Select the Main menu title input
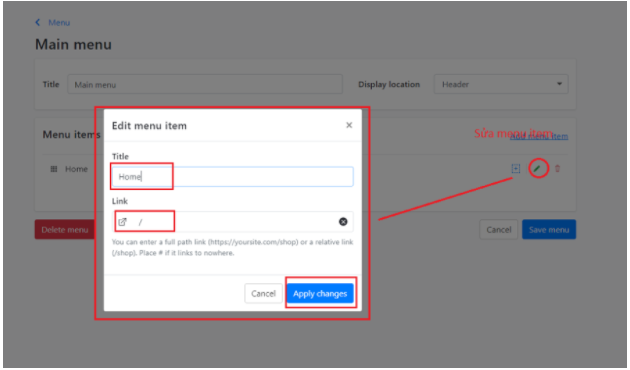 (205, 84)
